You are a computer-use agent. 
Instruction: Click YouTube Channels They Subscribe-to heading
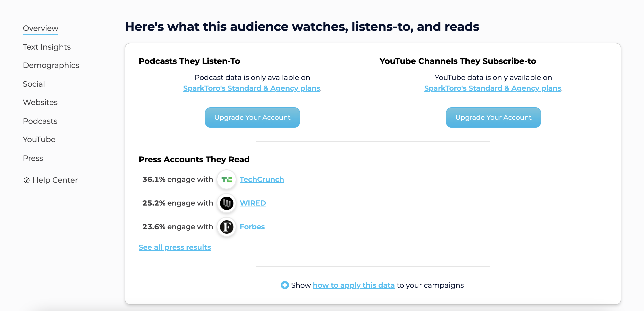tap(458, 61)
